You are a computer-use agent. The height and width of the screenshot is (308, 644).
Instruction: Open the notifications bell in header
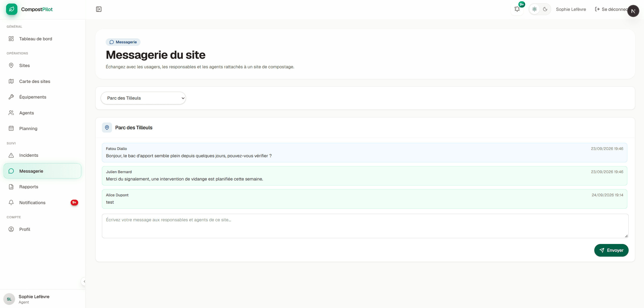coord(517,9)
